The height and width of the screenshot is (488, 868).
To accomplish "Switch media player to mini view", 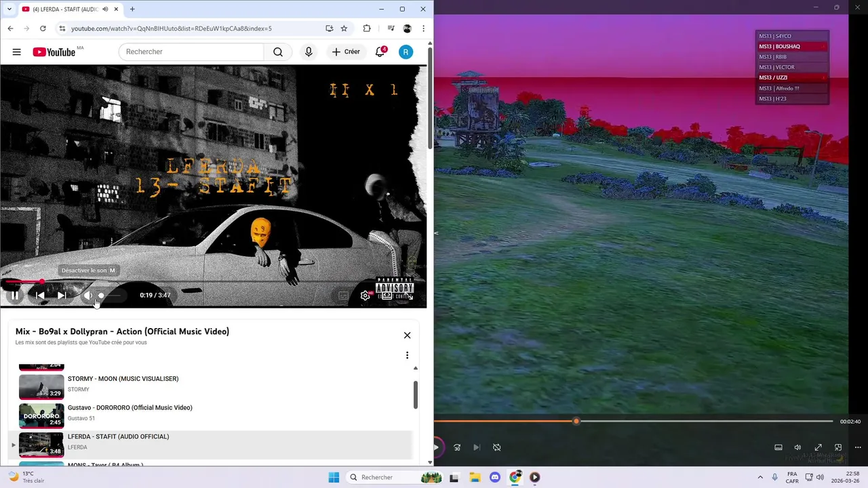I will coord(838,447).
